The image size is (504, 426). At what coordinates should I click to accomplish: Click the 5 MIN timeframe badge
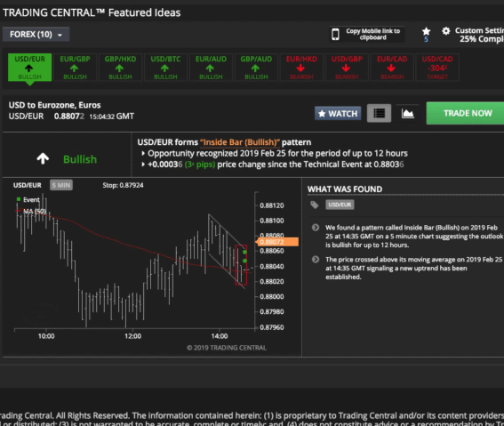61,185
